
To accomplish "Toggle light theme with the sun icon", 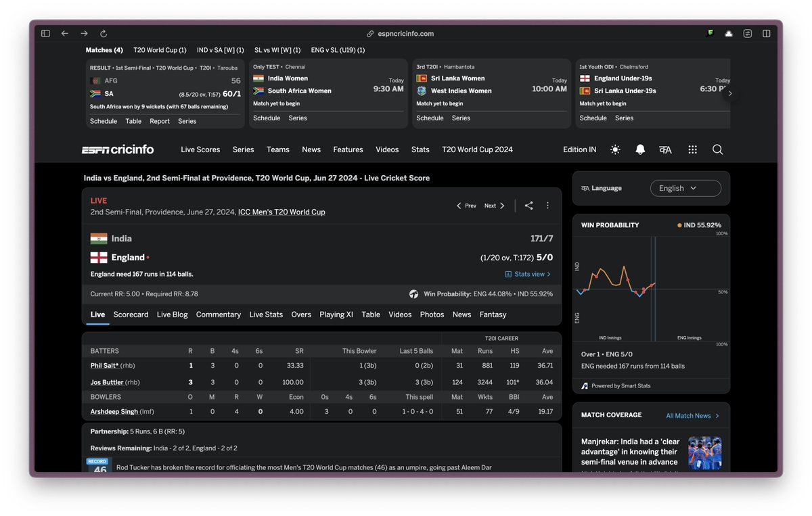I will [614, 149].
